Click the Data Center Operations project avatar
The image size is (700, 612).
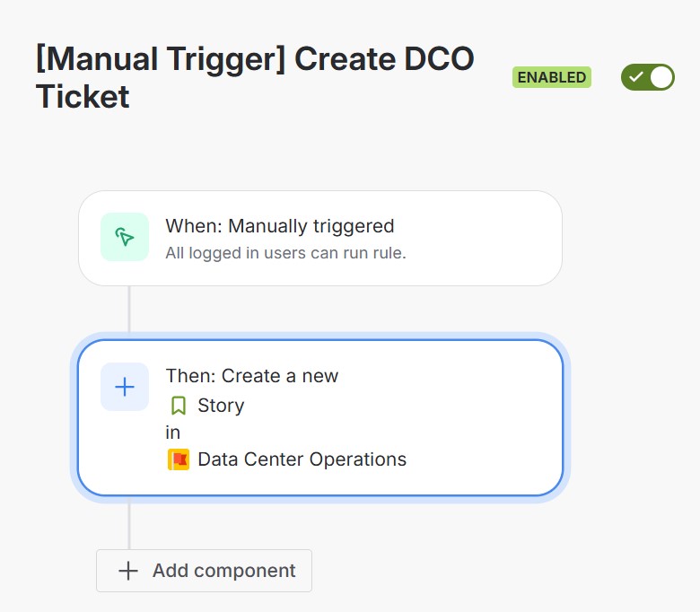(178, 459)
